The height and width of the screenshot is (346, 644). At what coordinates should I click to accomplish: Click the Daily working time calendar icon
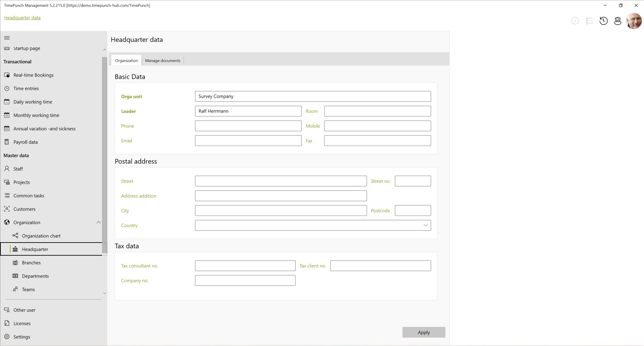[x=7, y=102]
